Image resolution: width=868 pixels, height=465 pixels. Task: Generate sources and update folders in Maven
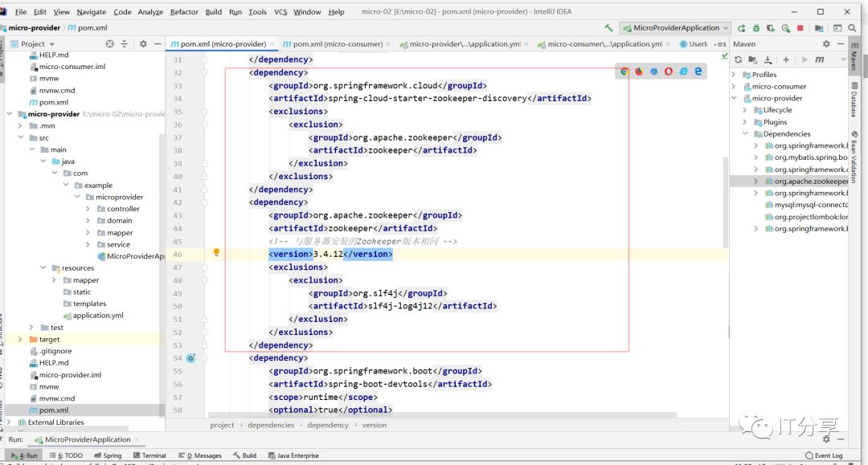click(x=752, y=59)
